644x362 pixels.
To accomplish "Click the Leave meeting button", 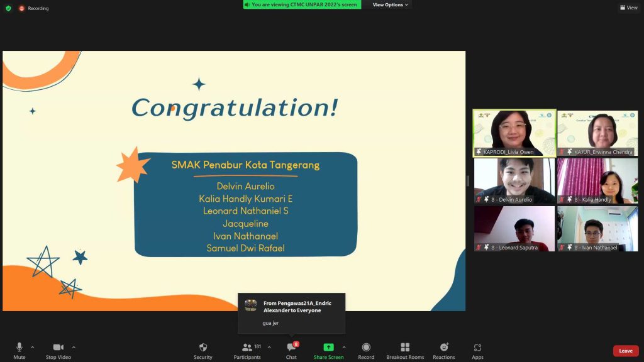I will 625,351.
